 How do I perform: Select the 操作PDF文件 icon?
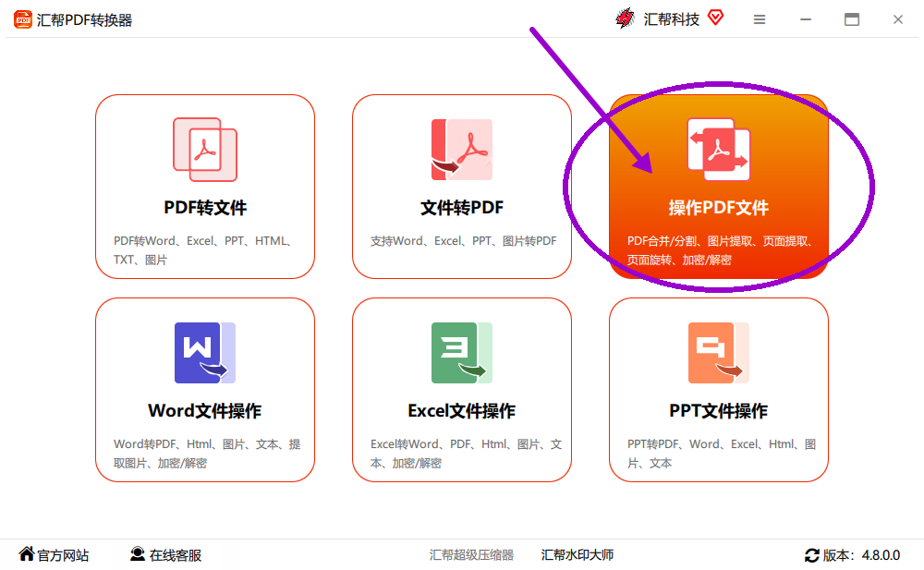pos(718,150)
